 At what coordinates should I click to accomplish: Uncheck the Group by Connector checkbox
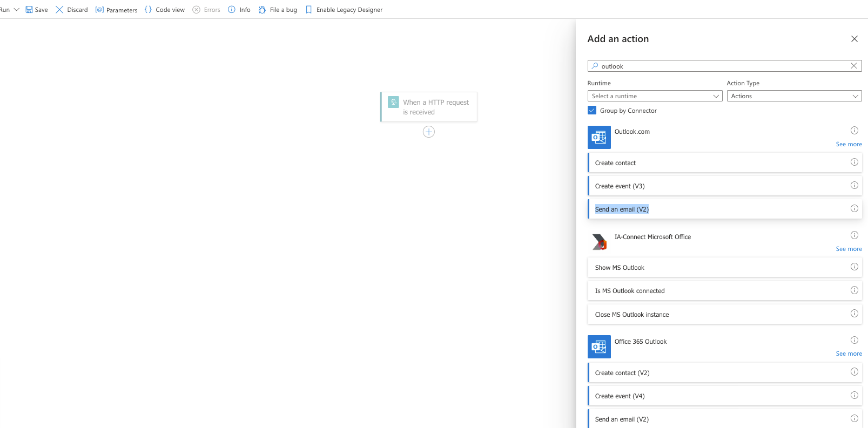[x=592, y=111]
